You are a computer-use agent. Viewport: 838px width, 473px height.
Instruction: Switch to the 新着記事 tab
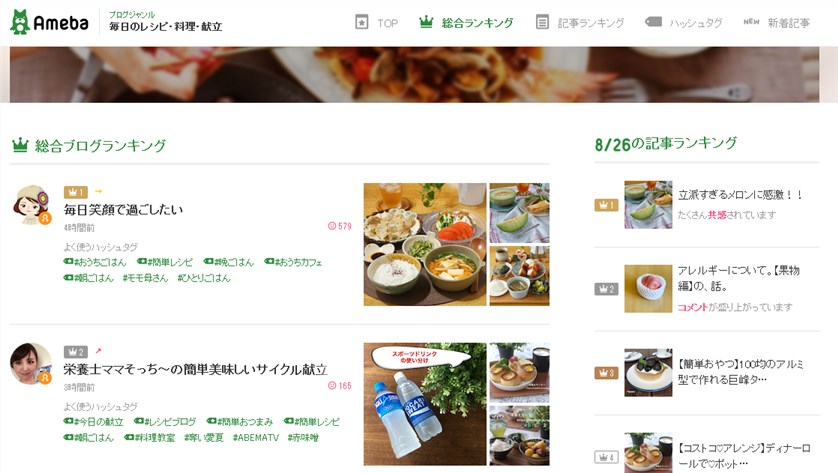(777, 23)
